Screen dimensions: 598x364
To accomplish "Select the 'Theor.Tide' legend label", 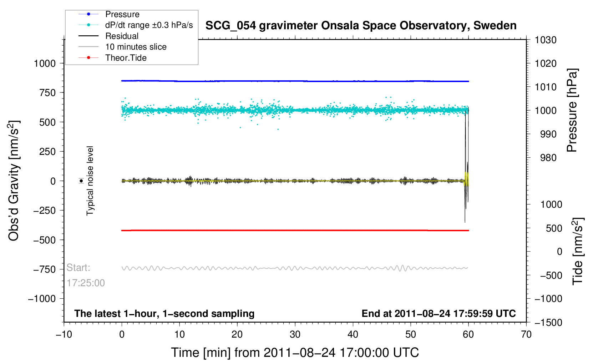I will click(x=126, y=58).
